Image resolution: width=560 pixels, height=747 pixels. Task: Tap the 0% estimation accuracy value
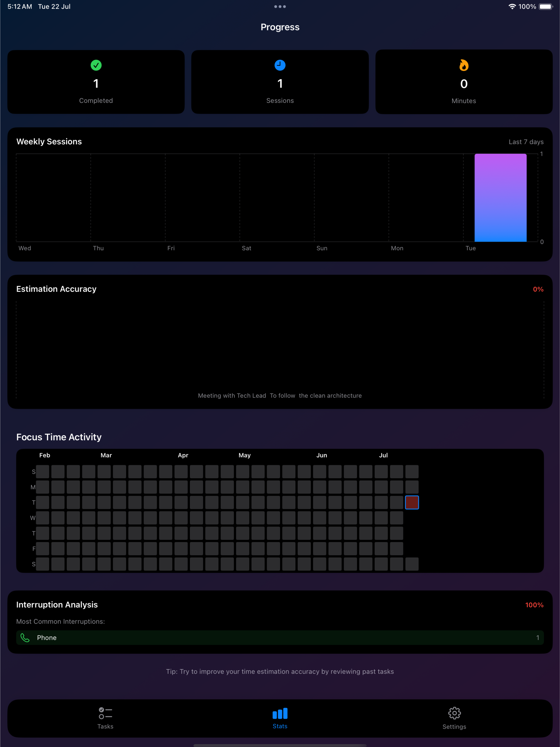538,289
